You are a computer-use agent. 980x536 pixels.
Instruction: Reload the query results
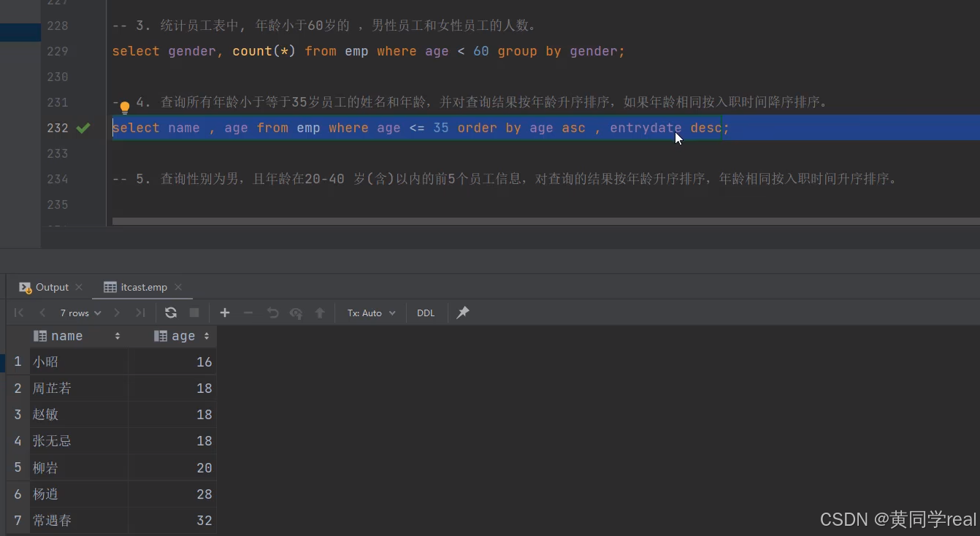171,313
